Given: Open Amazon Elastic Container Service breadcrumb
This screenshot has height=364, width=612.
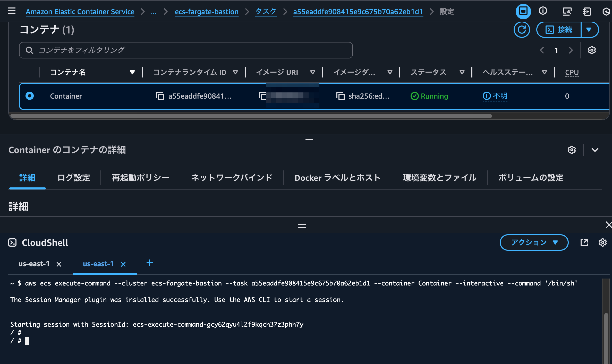Looking at the screenshot, I should (80, 12).
